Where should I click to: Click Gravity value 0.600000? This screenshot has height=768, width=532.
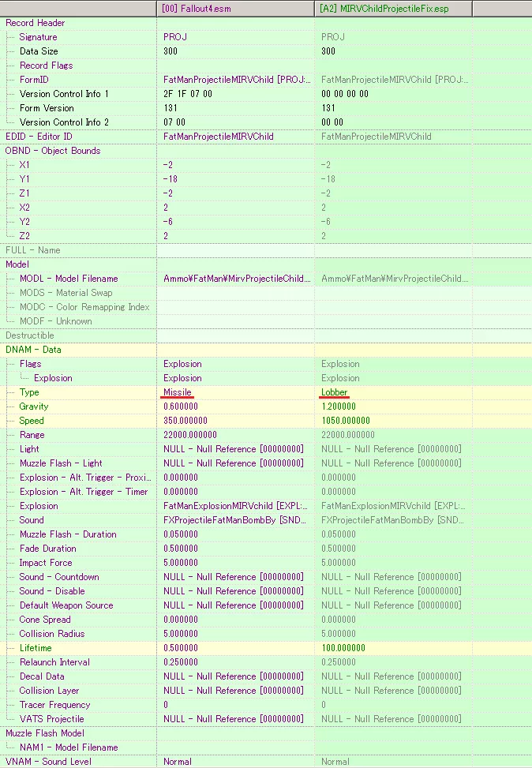point(181,406)
